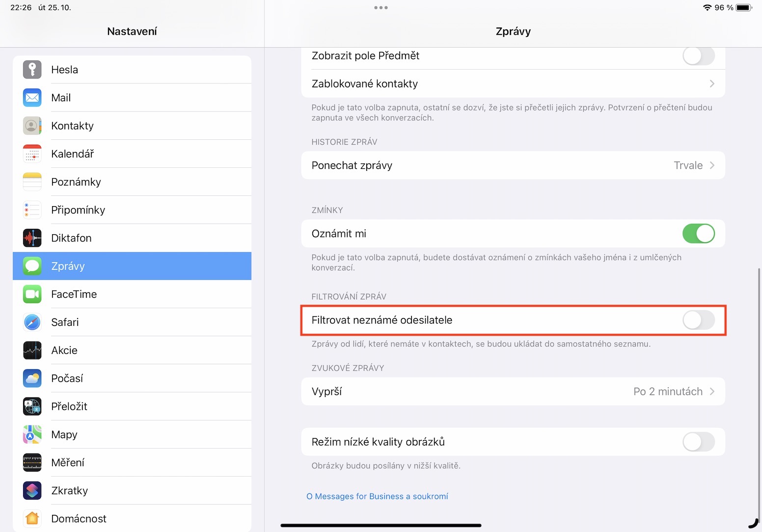The image size is (762, 532).
Task: Open O Messages for Business a soukromí link
Action: point(377,497)
